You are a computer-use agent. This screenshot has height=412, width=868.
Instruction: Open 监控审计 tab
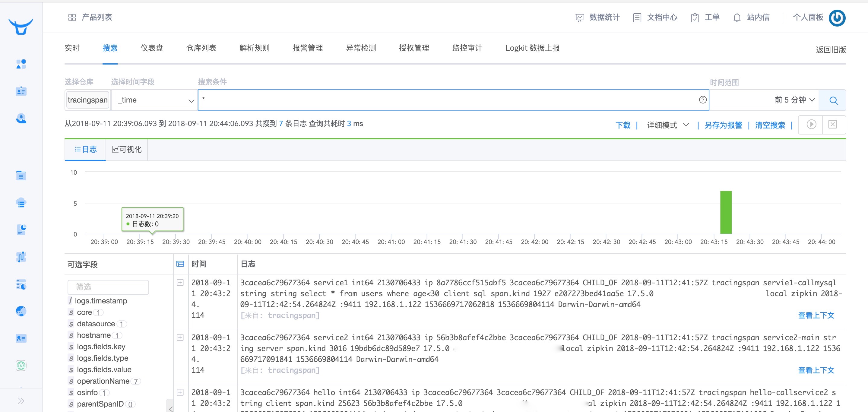click(467, 48)
